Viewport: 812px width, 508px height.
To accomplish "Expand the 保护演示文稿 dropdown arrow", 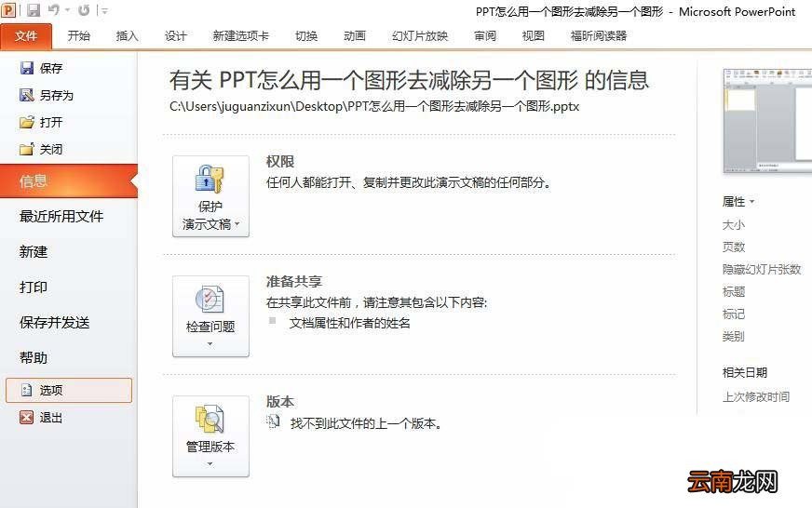I will (x=237, y=224).
